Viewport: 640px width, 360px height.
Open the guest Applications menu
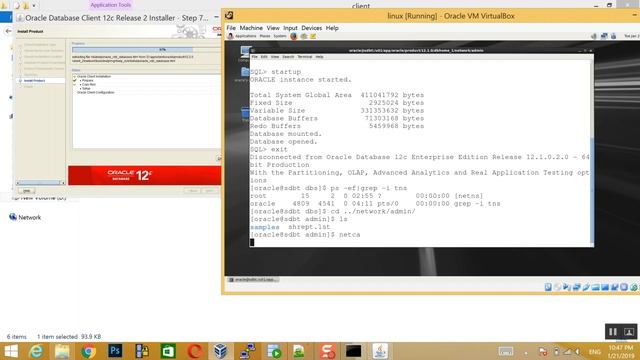pos(245,36)
